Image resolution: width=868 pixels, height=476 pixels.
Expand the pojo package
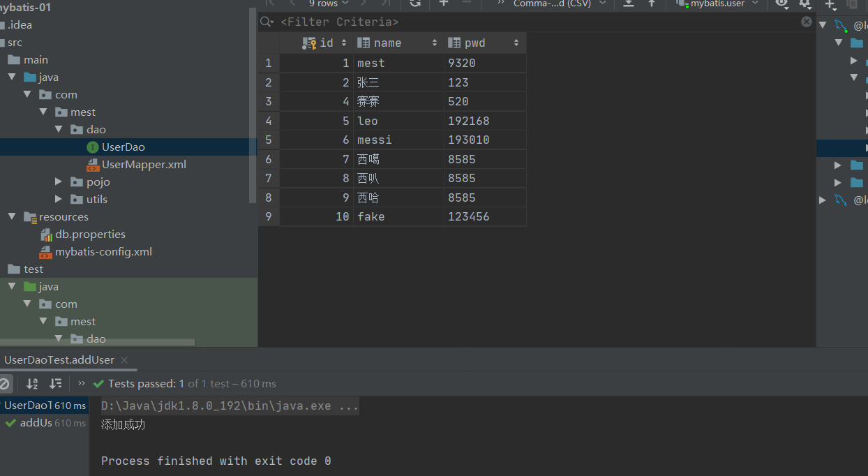(x=59, y=181)
